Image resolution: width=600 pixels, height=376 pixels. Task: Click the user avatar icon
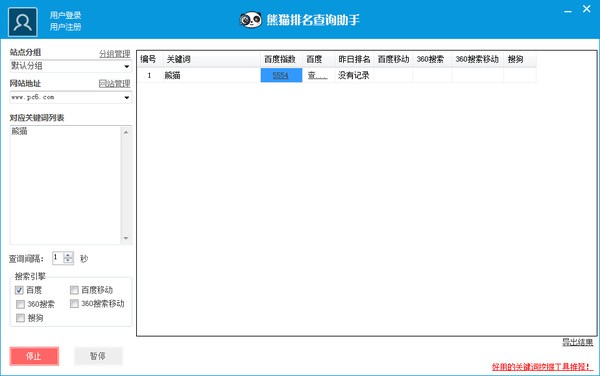point(23,22)
